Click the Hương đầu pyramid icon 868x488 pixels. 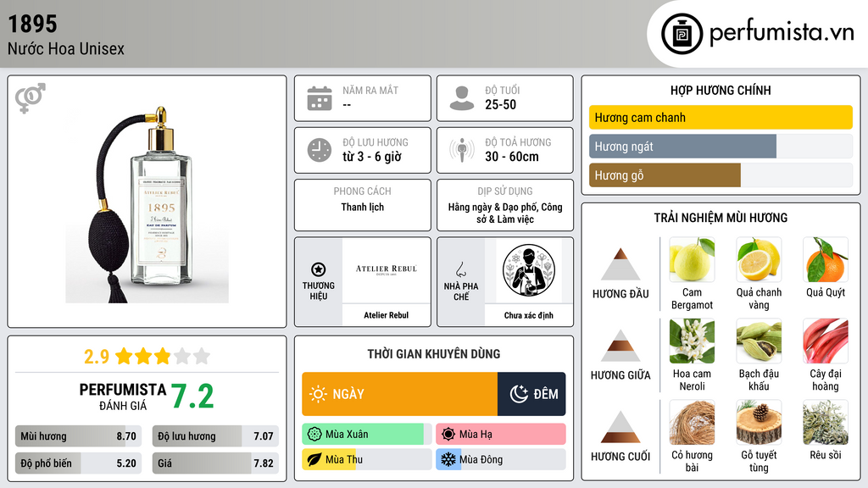point(620,264)
